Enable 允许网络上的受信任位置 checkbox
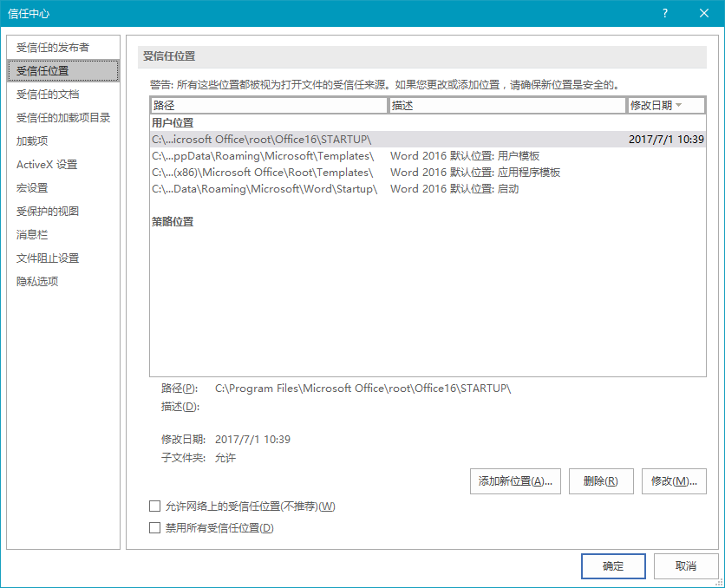 pyautogui.click(x=155, y=506)
